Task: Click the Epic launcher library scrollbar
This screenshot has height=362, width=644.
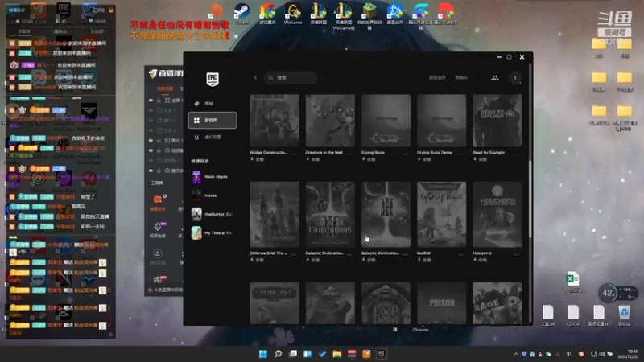Action: pyautogui.click(x=530, y=199)
